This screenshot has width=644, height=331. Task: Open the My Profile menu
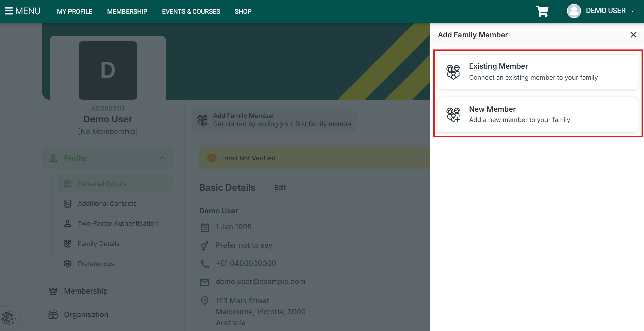tap(75, 11)
